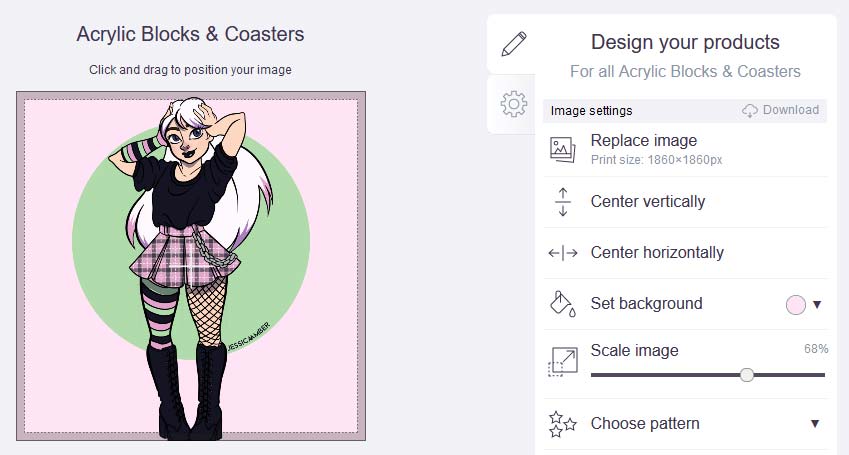Expand the Choose pattern dropdown arrow
The width and height of the screenshot is (849, 455).
tap(815, 424)
